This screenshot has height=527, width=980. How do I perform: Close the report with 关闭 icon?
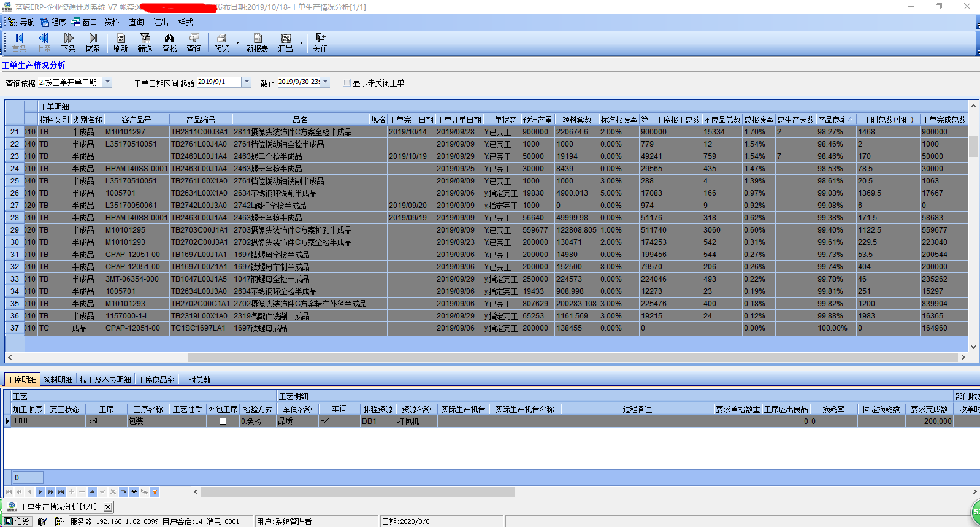click(x=320, y=42)
